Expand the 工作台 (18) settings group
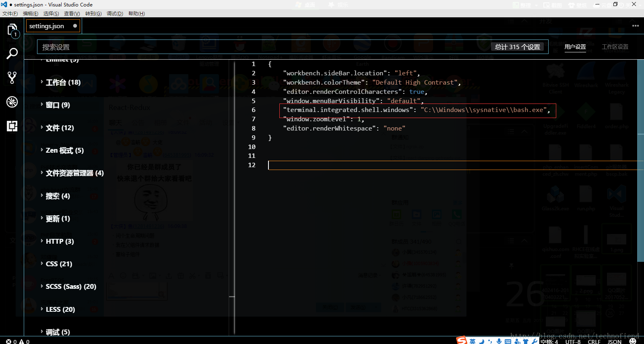Image resolution: width=644 pixels, height=344 pixels. click(x=60, y=82)
